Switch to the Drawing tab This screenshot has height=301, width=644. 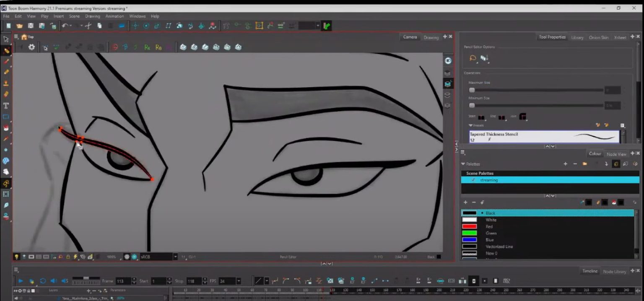(x=431, y=37)
